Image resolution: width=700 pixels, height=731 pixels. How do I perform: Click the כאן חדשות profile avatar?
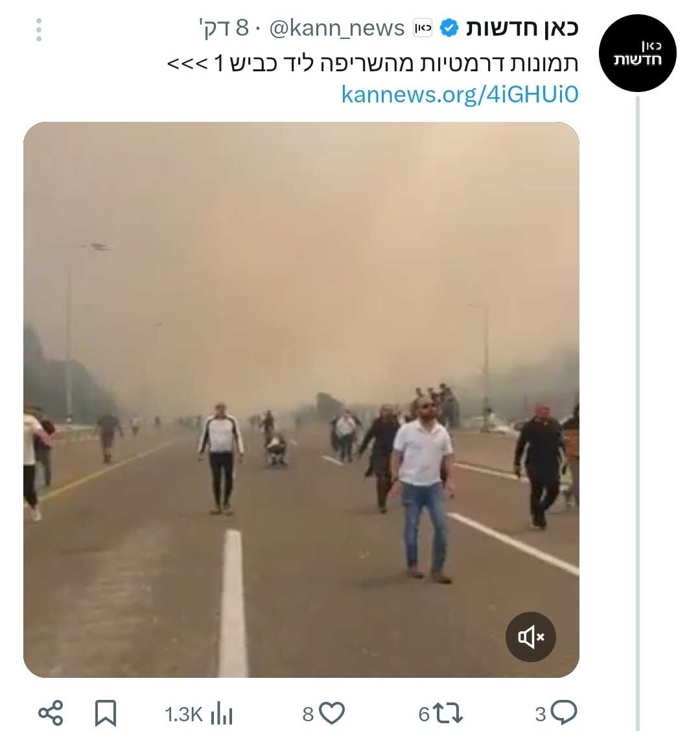[637, 52]
